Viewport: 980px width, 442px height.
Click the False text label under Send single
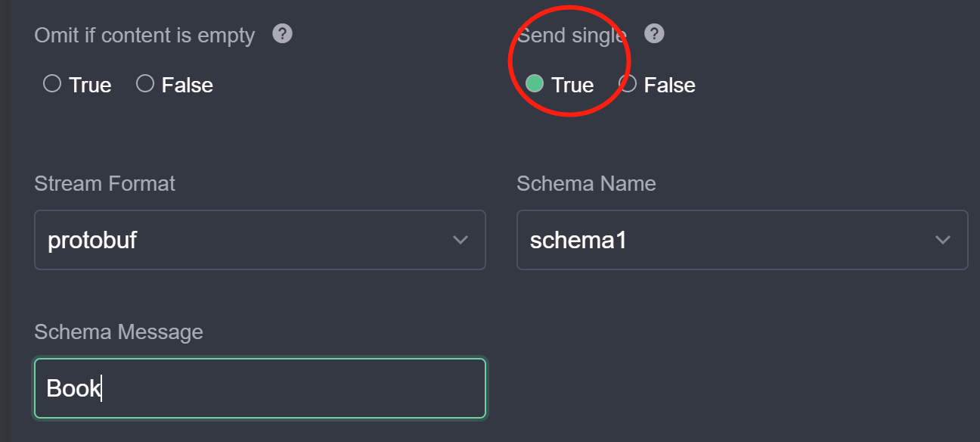tap(669, 85)
